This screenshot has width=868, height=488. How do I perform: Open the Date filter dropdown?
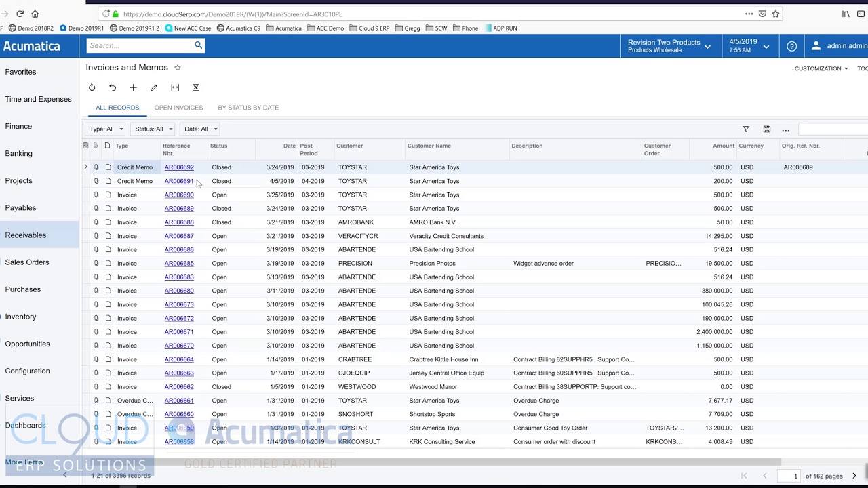[x=200, y=129]
